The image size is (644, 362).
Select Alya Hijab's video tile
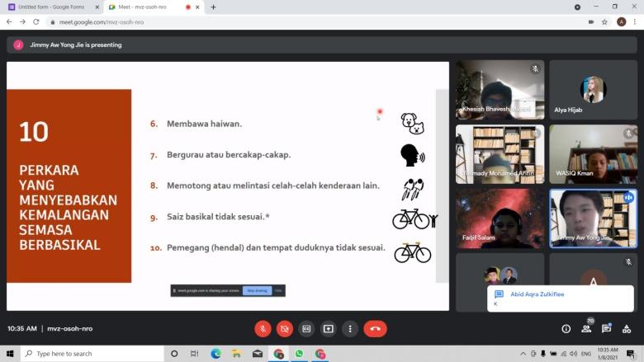click(593, 90)
